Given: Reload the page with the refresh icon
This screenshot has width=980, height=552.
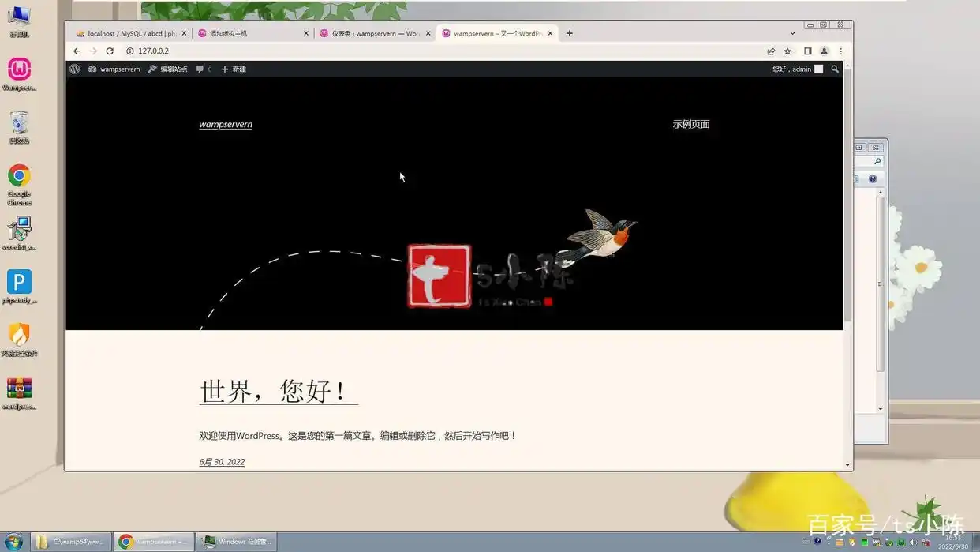Looking at the screenshot, I should [x=110, y=51].
